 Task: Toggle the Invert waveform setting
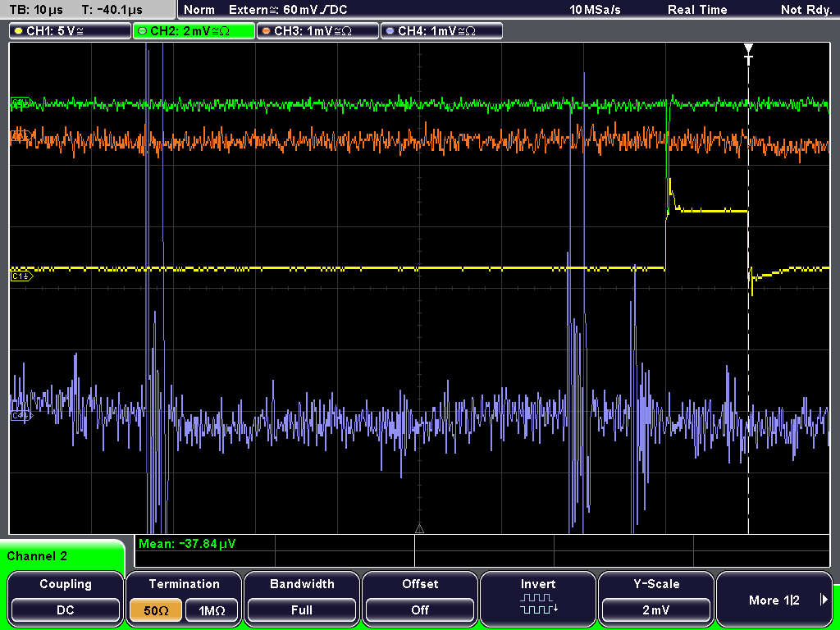coord(538,600)
